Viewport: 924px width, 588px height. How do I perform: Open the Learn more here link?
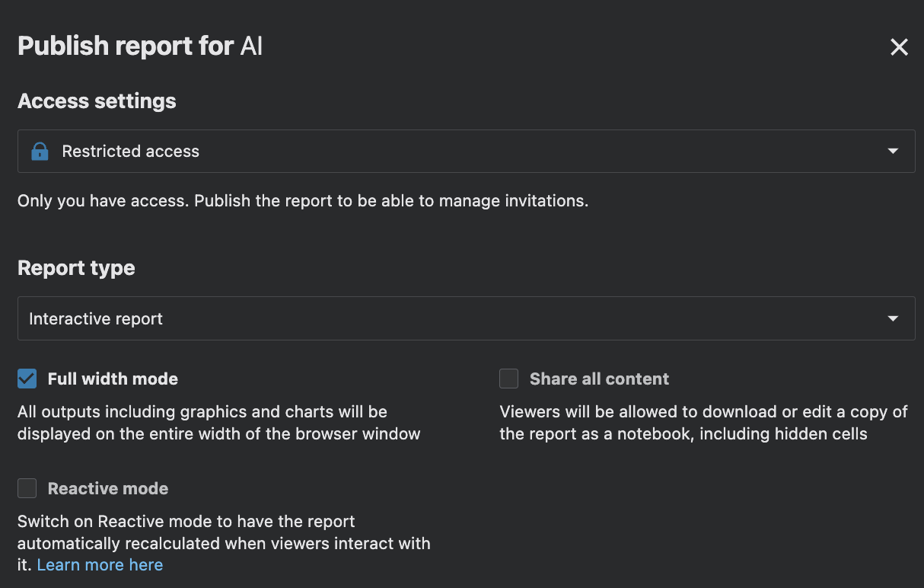click(x=100, y=564)
